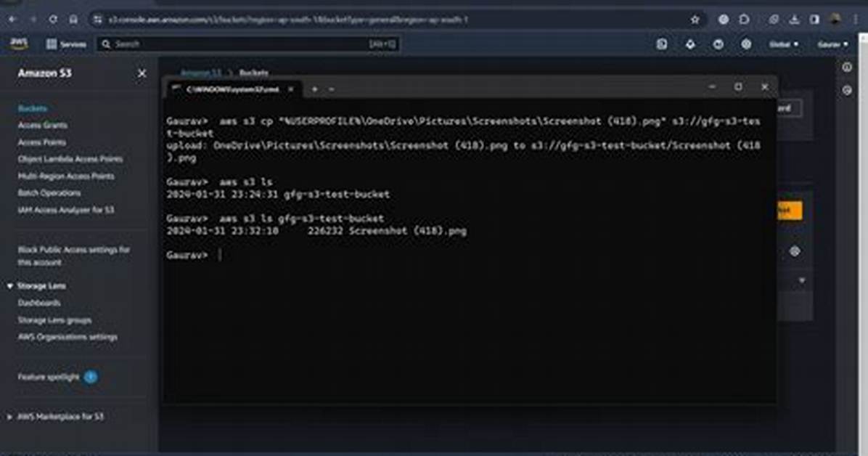The width and height of the screenshot is (868, 456).
Task: Close the Amazon S3 navigation panel
Action: pos(142,73)
